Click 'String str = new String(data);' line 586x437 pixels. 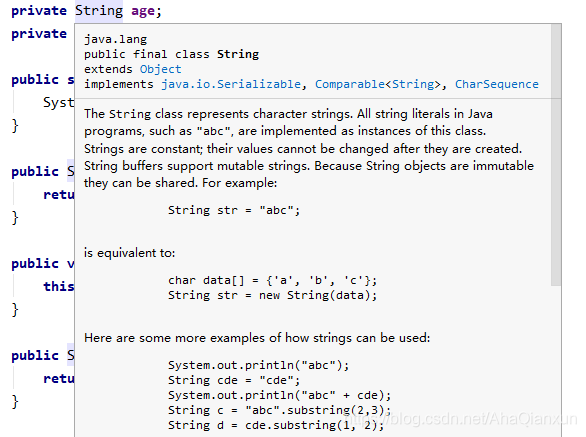tap(272, 295)
